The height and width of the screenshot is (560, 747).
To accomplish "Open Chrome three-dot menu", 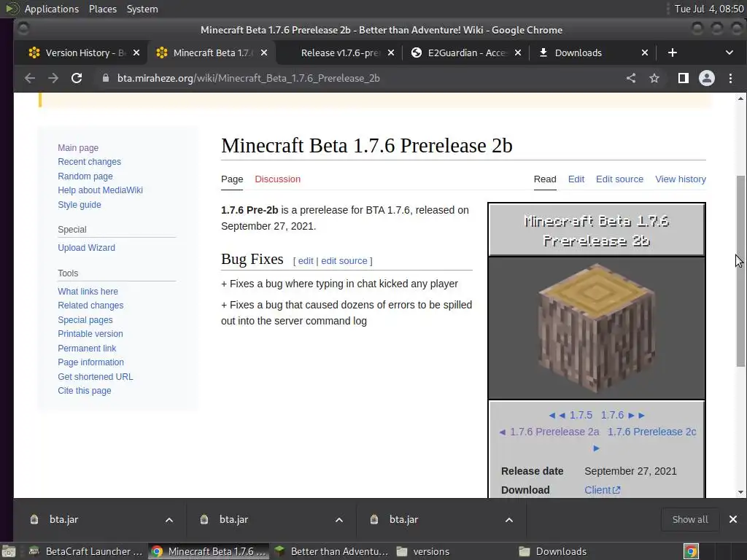I will pos(730,78).
